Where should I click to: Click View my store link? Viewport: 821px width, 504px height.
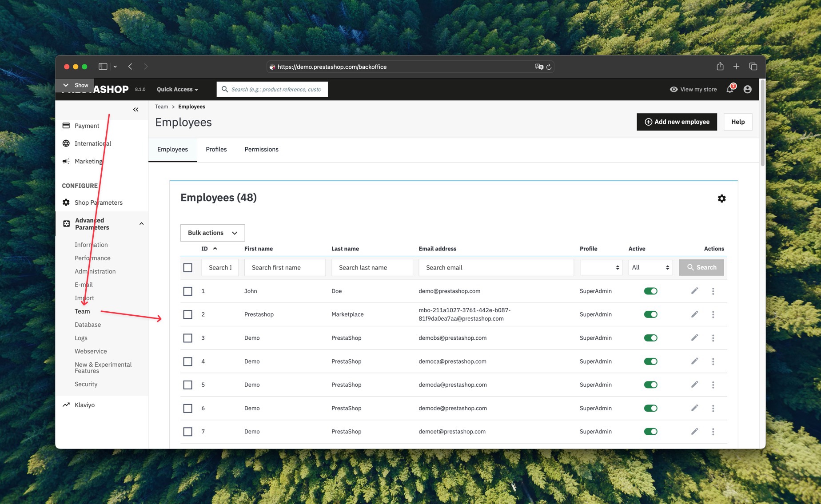pyautogui.click(x=693, y=89)
